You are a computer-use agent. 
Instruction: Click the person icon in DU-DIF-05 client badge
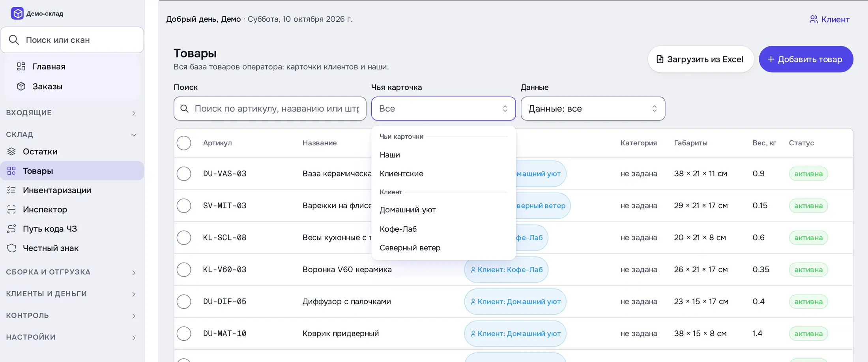click(x=473, y=302)
